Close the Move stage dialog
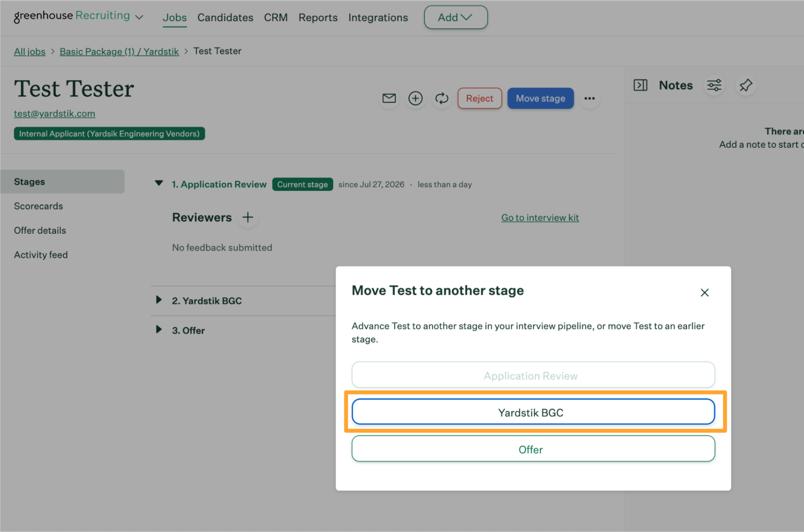This screenshot has height=532, width=804. click(704, 292)
